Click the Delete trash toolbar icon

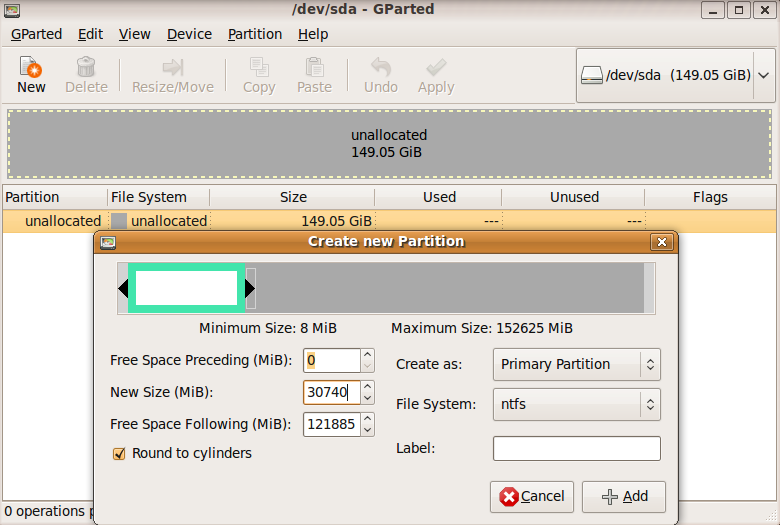[x=86, y=67]
